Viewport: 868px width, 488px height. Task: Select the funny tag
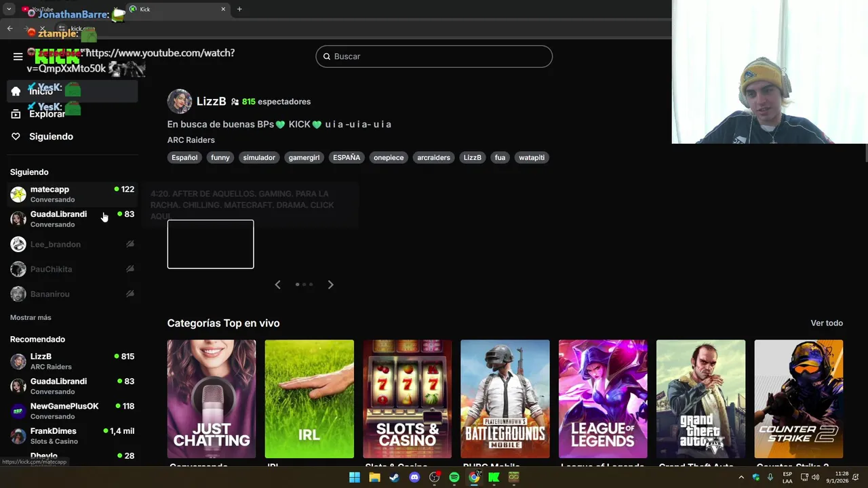(x=220, y=157)
